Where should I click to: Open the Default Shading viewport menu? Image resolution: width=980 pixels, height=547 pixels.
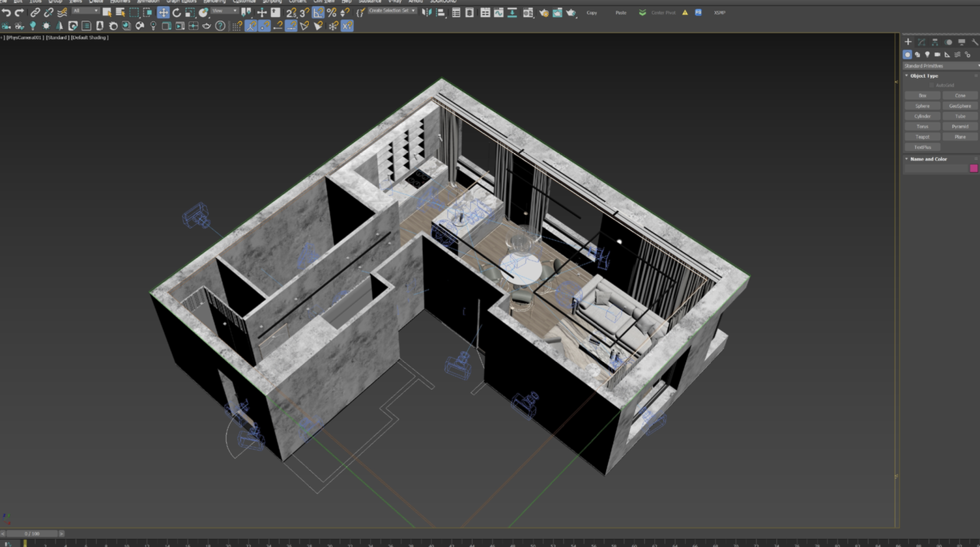click(90, 38)
